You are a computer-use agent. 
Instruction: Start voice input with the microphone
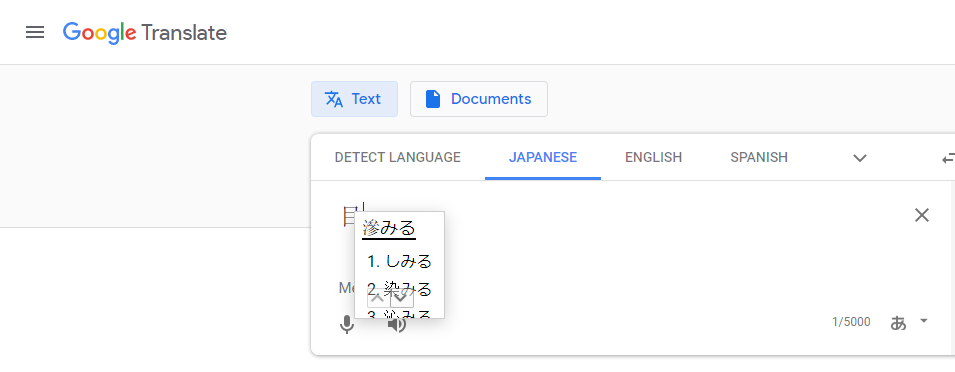coord(347,325)
